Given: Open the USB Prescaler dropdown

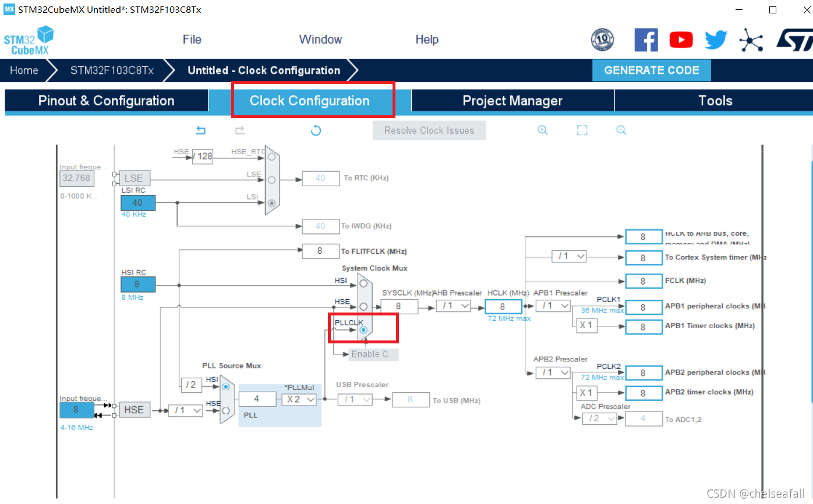Looking at the screenshot, I should click(x=355, y=399).
